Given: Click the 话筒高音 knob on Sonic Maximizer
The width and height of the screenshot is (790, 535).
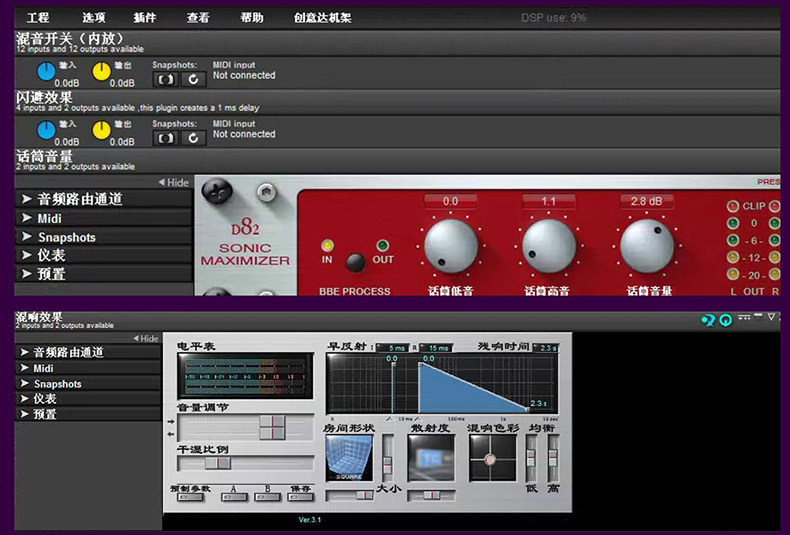Looking at the screenshot, I should 549,246.
